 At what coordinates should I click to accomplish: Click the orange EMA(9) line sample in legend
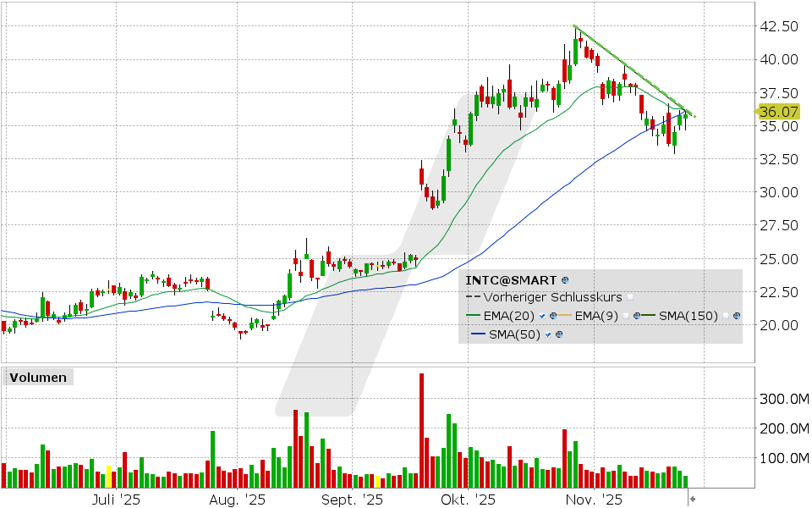click(x=564, y=314)
